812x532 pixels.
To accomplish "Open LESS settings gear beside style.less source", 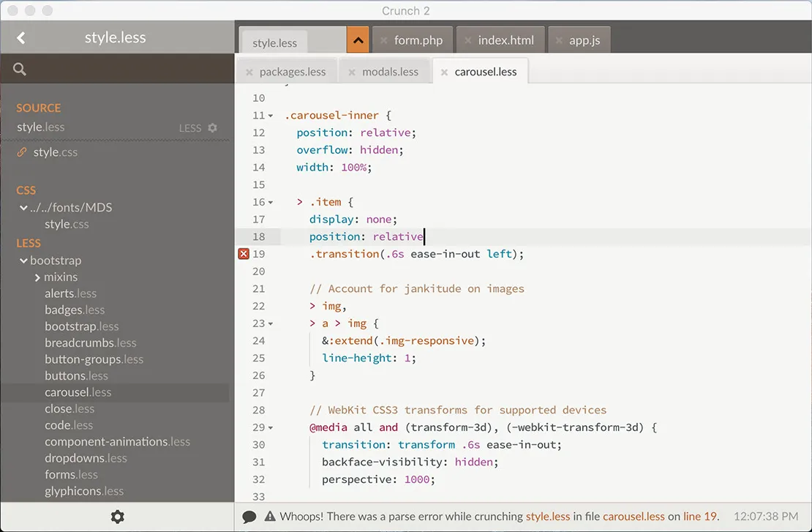I will 211,127.
